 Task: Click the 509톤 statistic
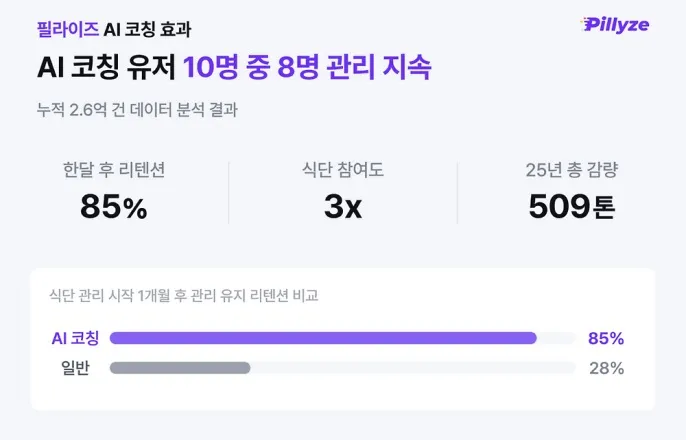[572, 206]
